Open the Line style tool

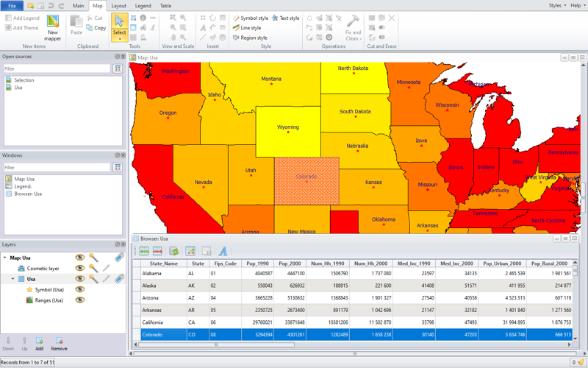click(x=247, y=28)
